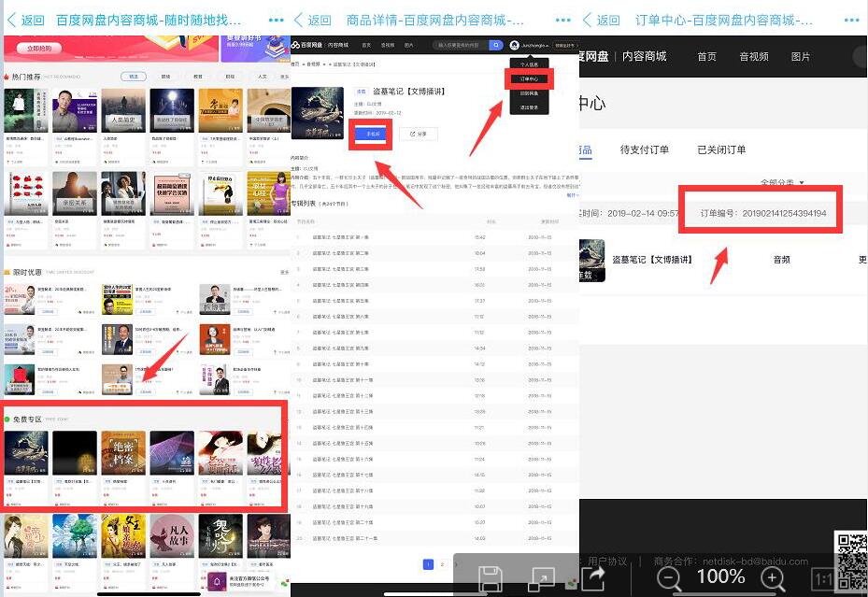Switch to the 待支付订单 tab
The height and width of the screenshot is (597, 868).
coord(645,149)
